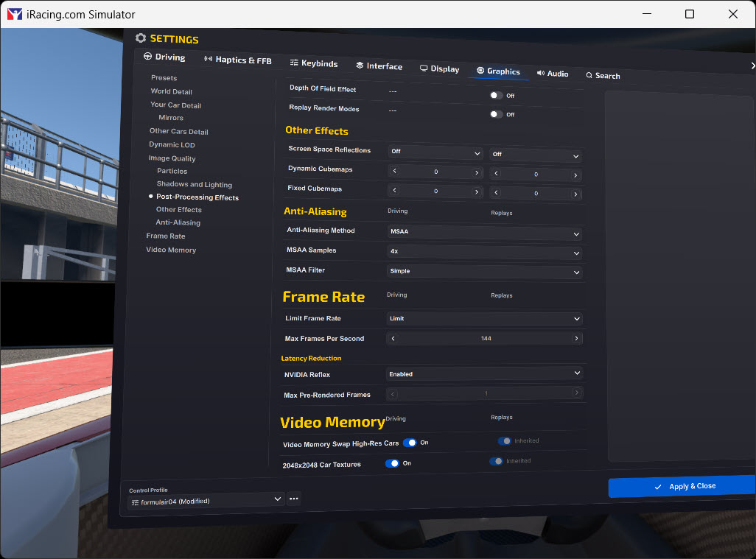Increase Dynamic Cubemaps replays value
Screen dimensions: 756x559
point(575,175)
